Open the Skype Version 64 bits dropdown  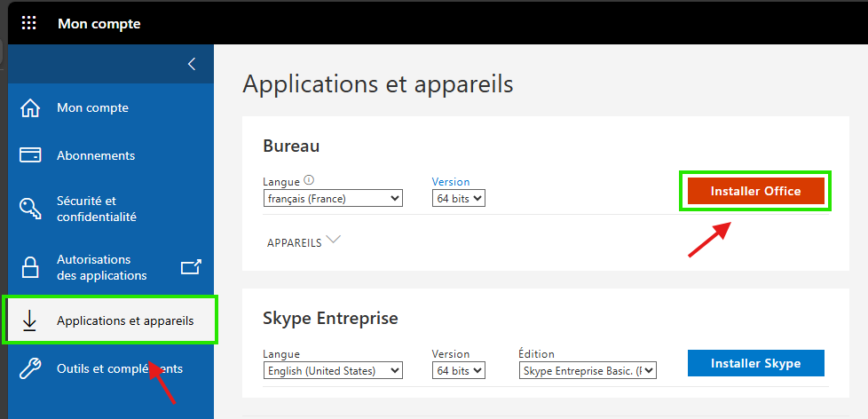coord(458,370)
